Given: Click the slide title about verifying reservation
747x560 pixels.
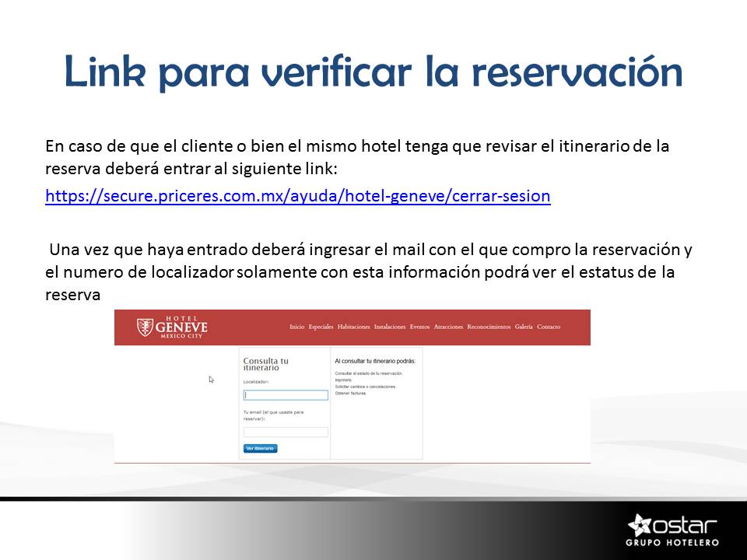Looking at the screenshot, I should [373, 72].
